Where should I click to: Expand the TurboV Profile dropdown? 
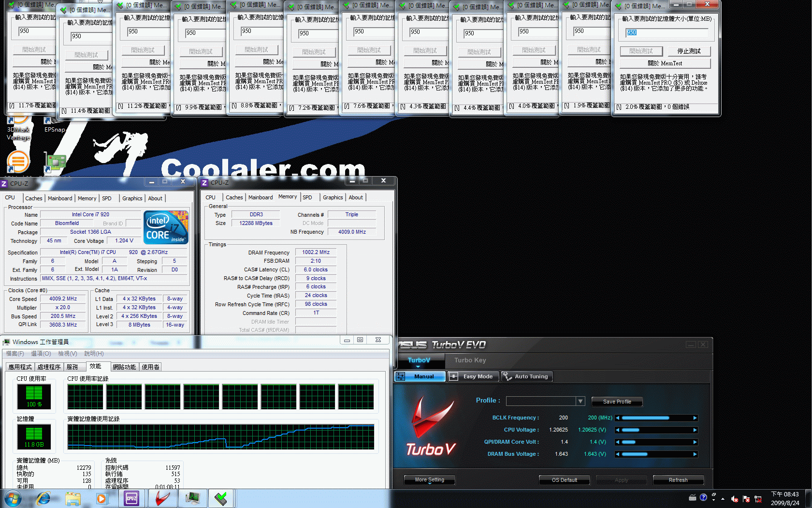(580, 401)
